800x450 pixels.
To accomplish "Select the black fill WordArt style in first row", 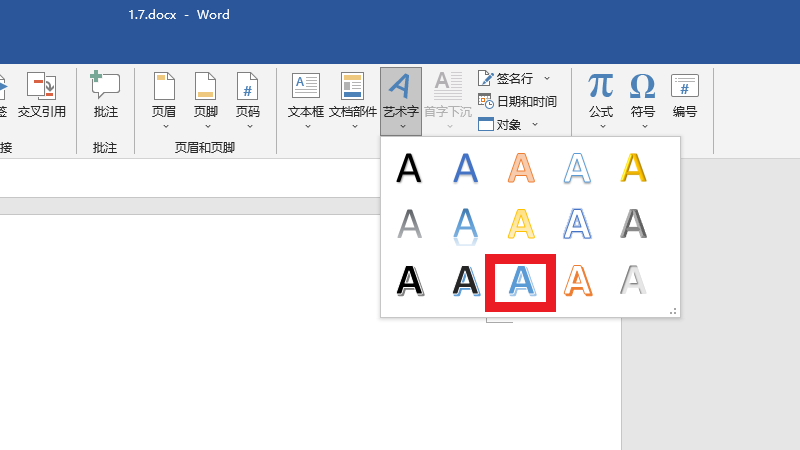I will 409,168.
